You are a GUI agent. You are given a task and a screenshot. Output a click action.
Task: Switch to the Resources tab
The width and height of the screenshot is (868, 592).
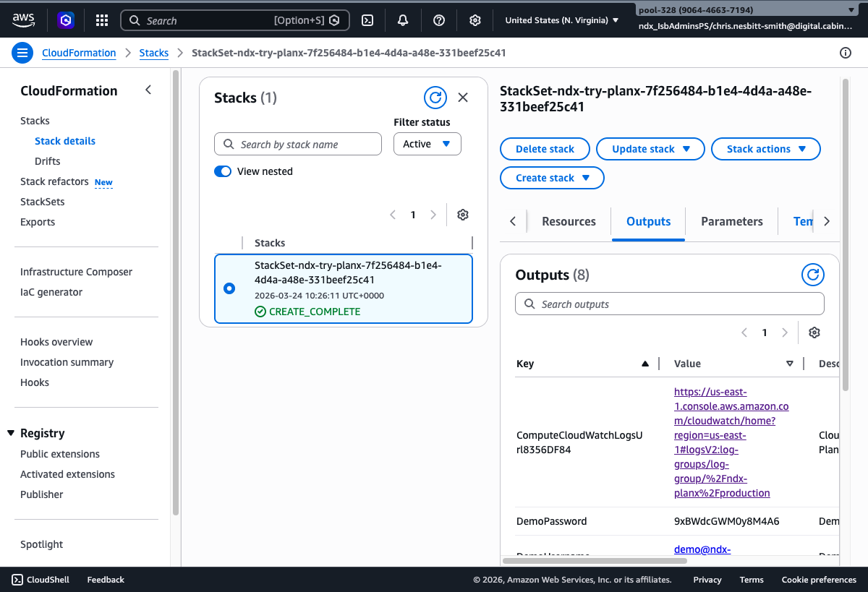(x=569, y=221)
